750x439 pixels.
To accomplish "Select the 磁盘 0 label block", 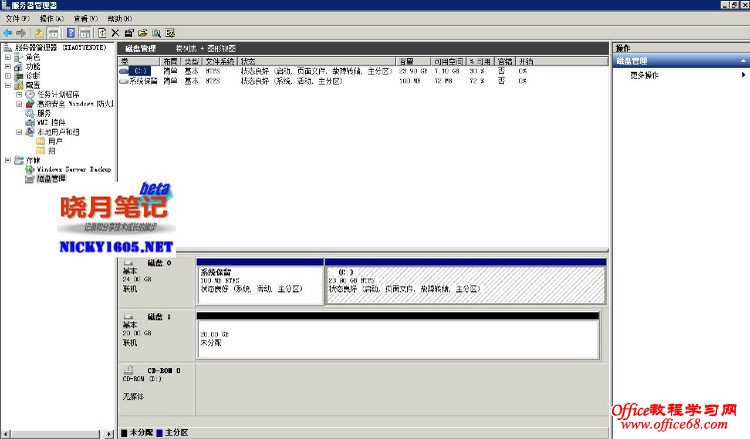I will (x=156, y=281).
